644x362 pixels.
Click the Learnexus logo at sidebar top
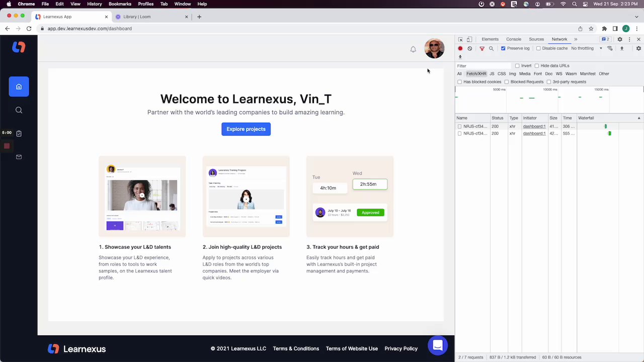tap(19, 47)
